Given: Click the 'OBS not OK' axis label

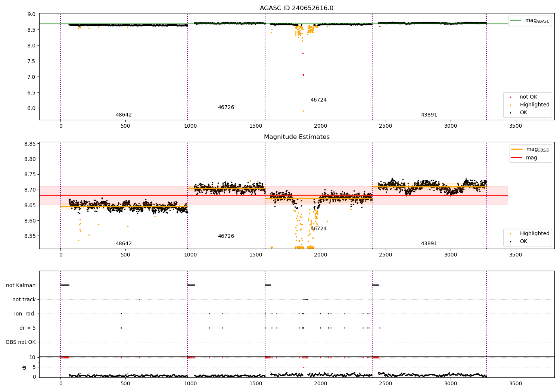Looking at the screenshot, I should [21, 342].
